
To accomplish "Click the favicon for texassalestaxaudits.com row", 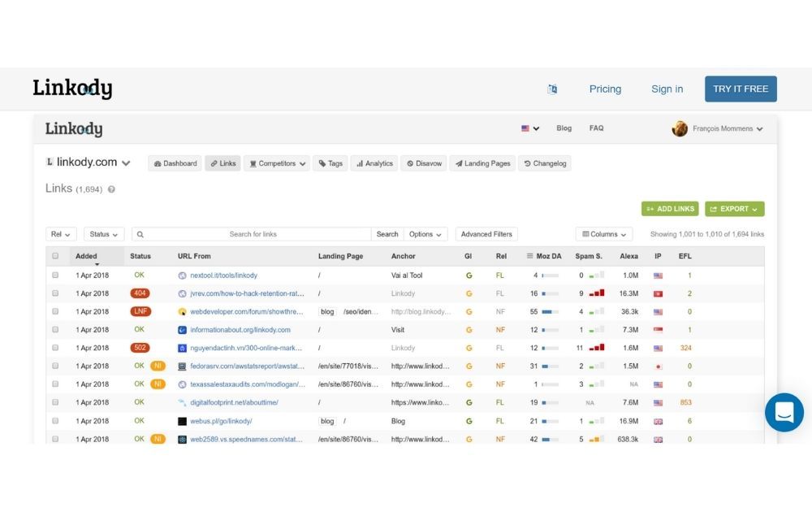I will click(182, 384).
